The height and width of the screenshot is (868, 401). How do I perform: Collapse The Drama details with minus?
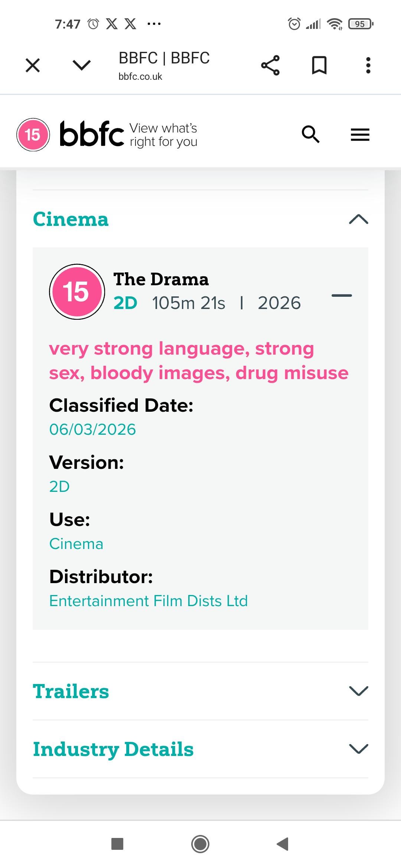(341, 296)
